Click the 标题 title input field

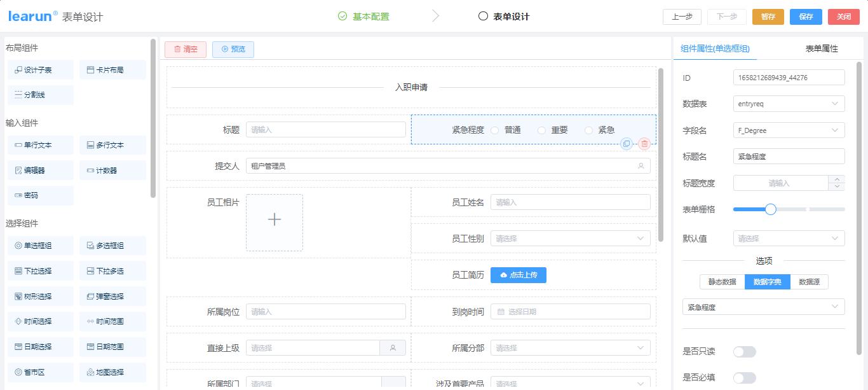[x=325, y=129]
